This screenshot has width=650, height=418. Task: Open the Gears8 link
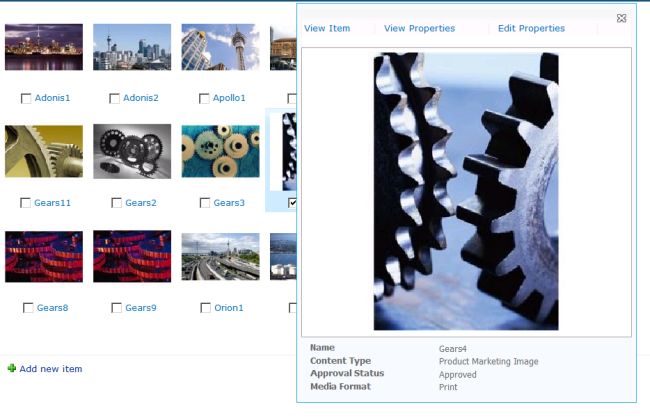pyautogui.click(x=52, y=308)
